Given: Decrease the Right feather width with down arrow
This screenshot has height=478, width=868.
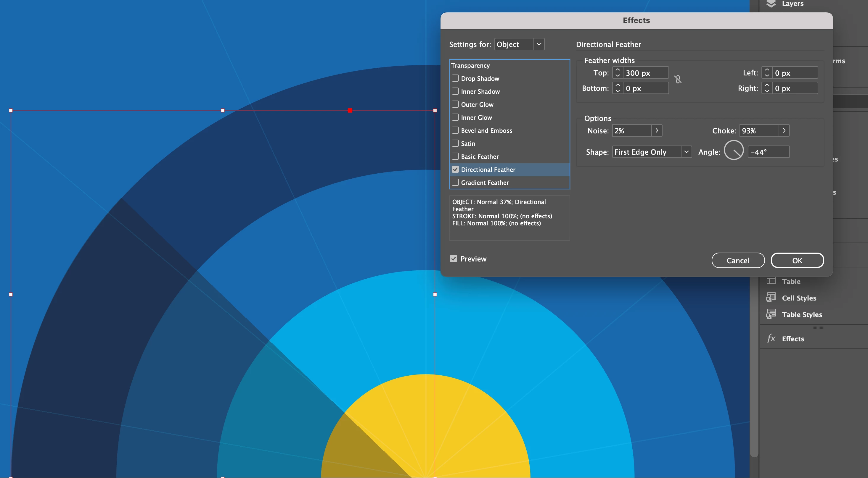Looking at the screenshot, I should [767, 91].
